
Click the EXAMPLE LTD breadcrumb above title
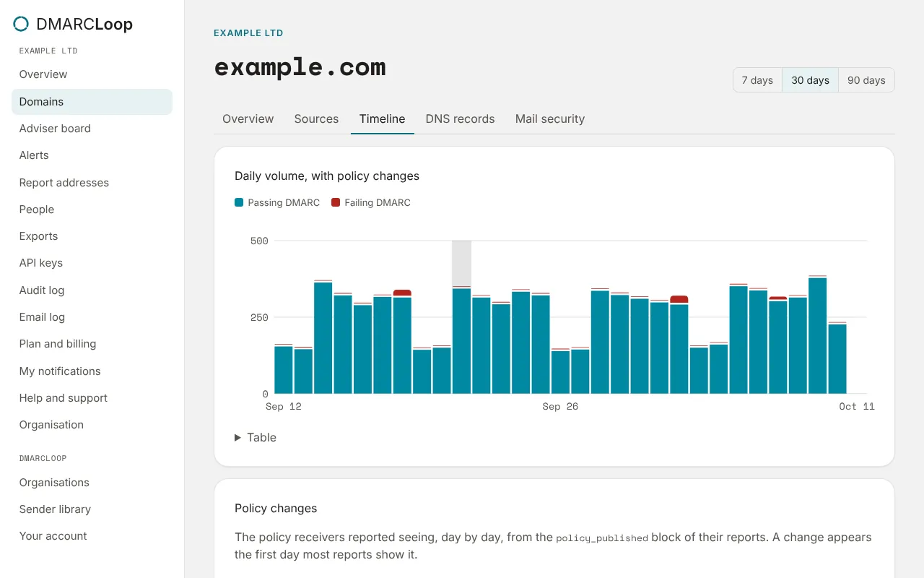[x=248, y=33]
